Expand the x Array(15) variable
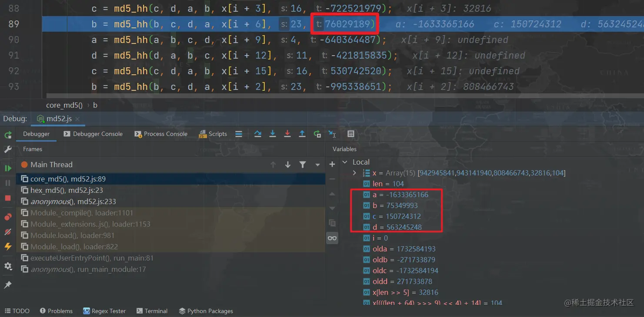This screenshot has width=644, height=317. pyautogui.click(x=355, y=173)
